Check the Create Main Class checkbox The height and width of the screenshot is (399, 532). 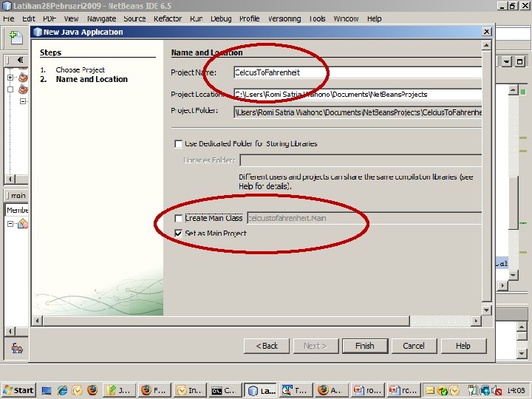178,218
